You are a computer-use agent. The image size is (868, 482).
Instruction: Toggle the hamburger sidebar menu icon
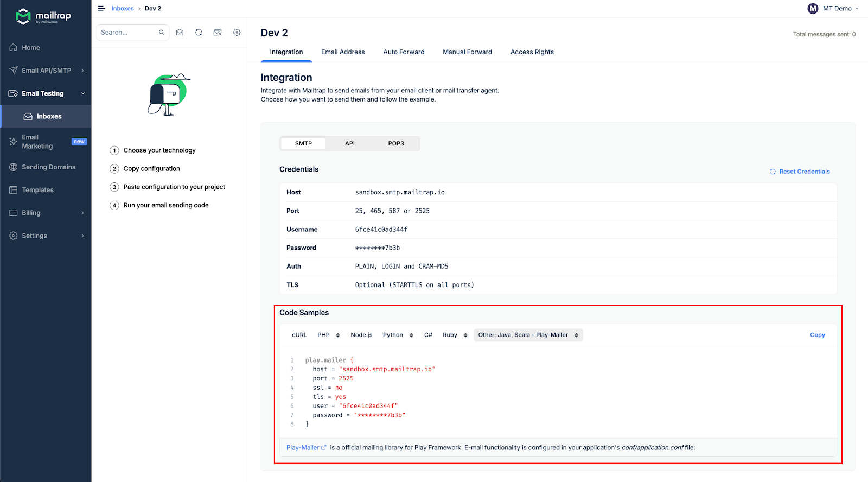[x=101, y=9]
